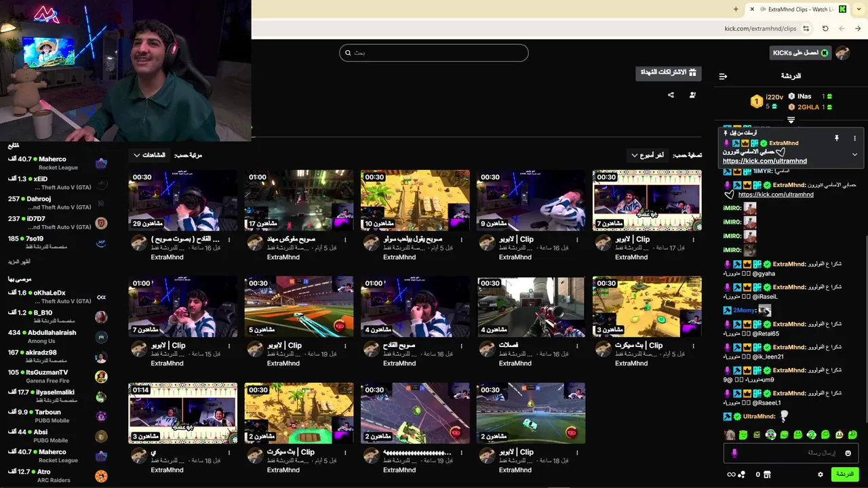Click ItsGuzmanTV's avatar in sidebar
The image size is (868, 488).
(x=101, y=376)
